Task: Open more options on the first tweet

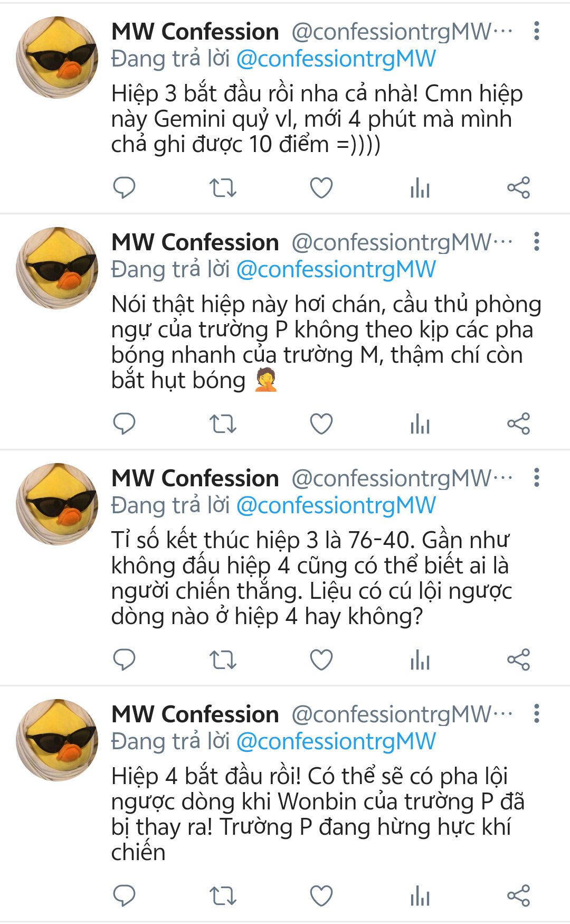Action: pyautogui.click(x=537, y=31)
